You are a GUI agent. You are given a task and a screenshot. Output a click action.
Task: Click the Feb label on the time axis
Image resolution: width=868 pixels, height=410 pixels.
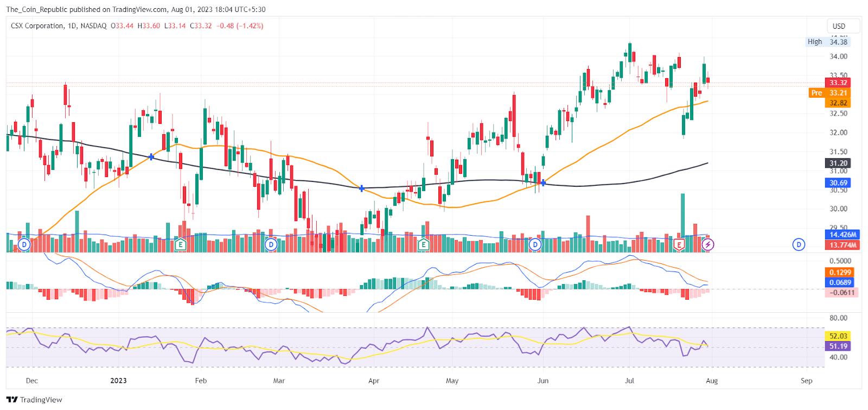coord(201,381)
